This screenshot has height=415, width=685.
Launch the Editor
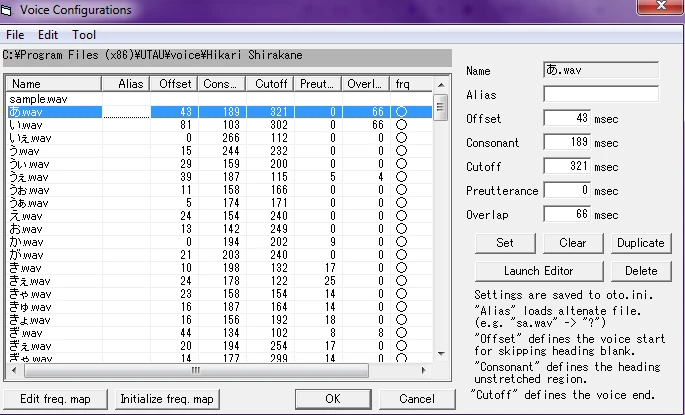coord(539,271)
